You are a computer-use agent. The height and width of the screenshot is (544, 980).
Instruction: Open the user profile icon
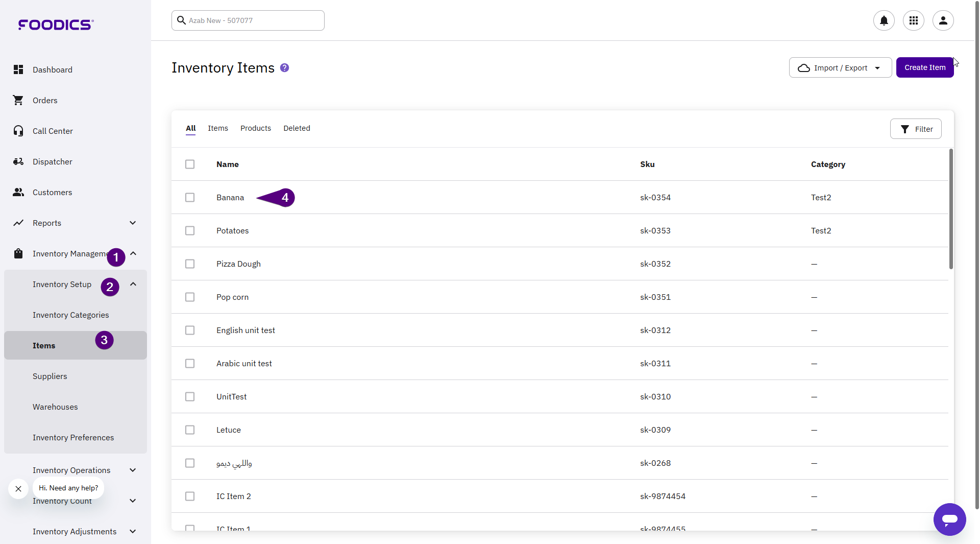(x=943, y=20)
